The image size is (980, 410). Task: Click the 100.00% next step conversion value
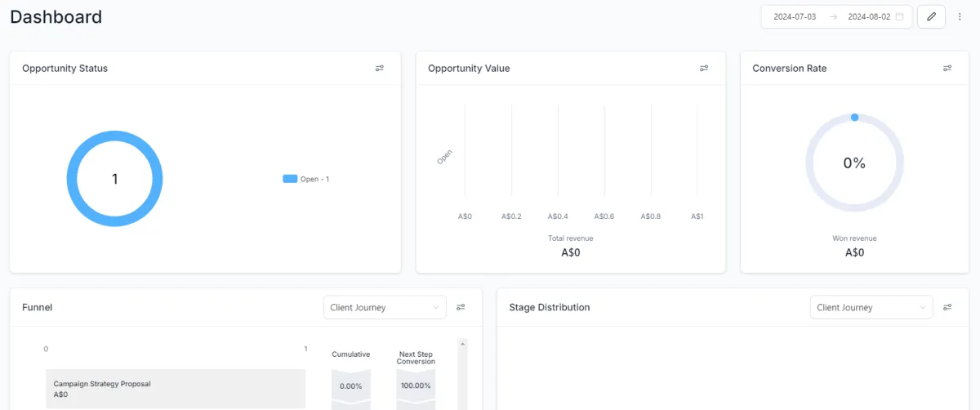coord(416,385)
